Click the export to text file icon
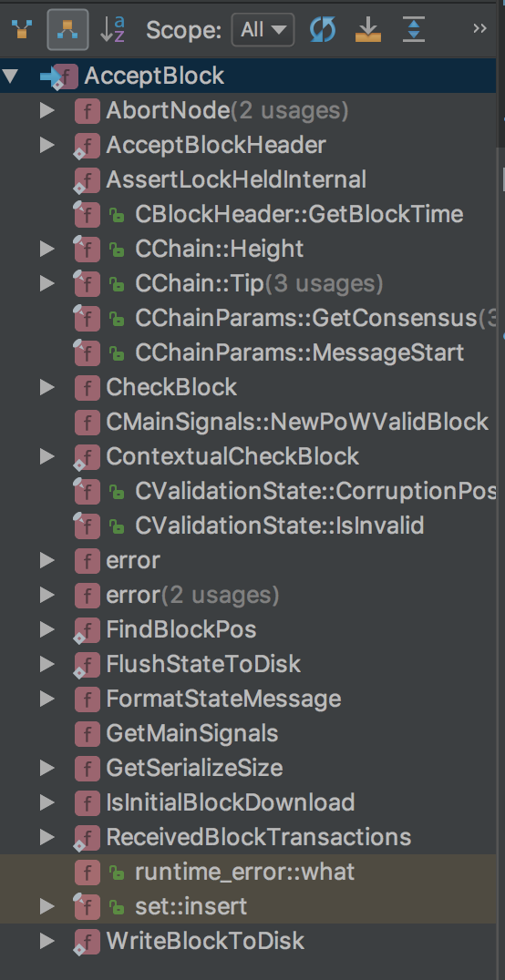Screen dimensions: 505x980 coord(368,29)
